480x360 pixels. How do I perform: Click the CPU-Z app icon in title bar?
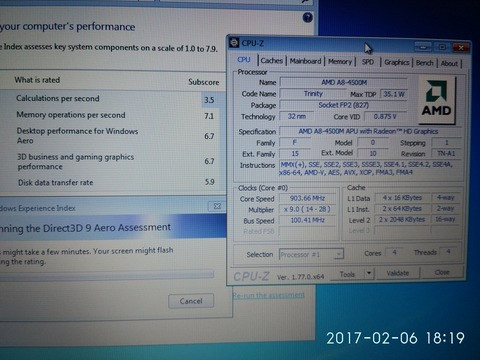coord(234,43)
